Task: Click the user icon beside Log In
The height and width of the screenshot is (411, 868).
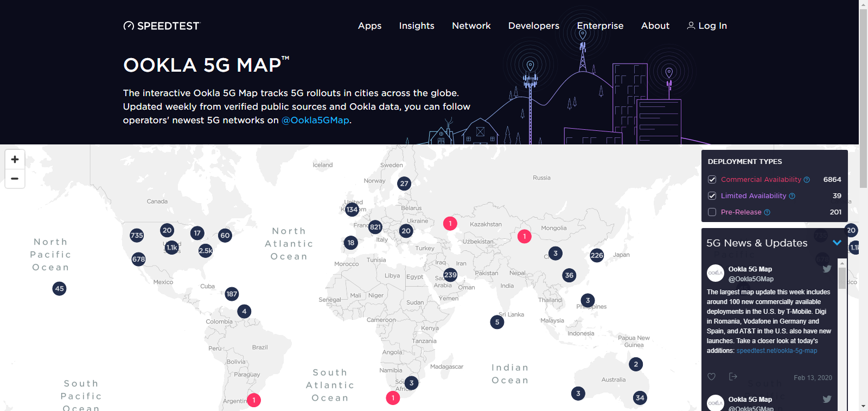Action: 691,26
